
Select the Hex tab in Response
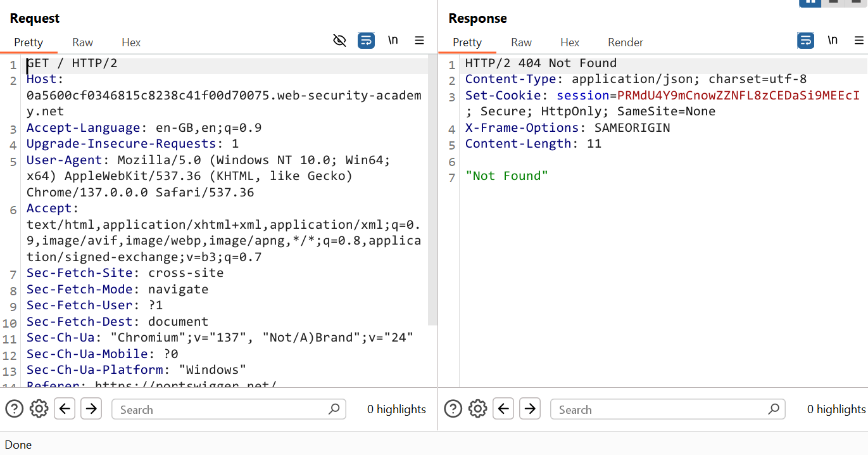pyautogui.click(x=570, y=42)
